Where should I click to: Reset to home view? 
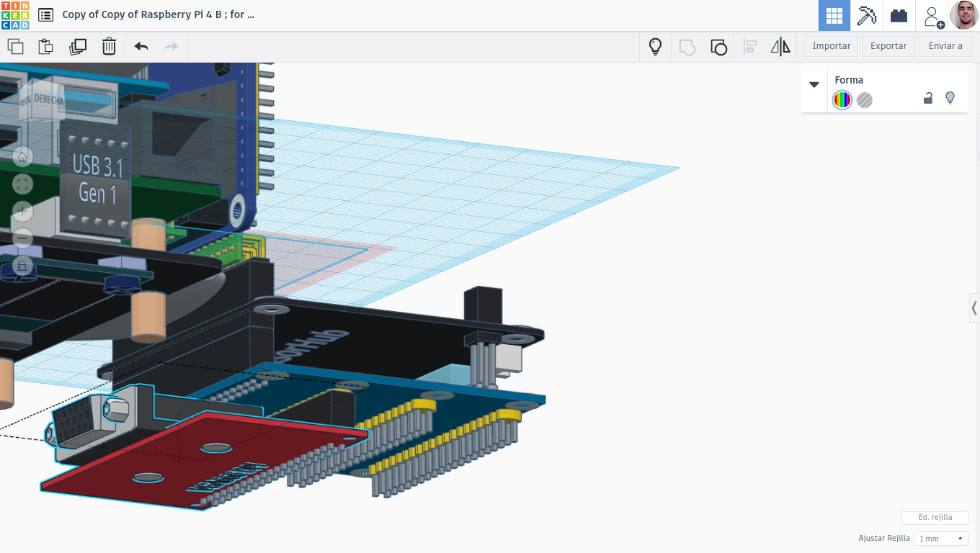point(22,156)
